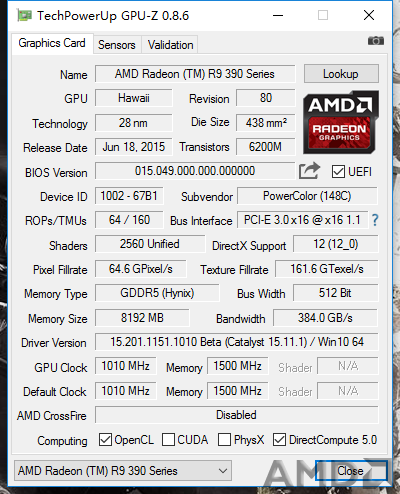Image resolution: width=400 pixels, height=494 pixels.
Task: Switch to the Sensors tab
Action: [x=117, y=45]
